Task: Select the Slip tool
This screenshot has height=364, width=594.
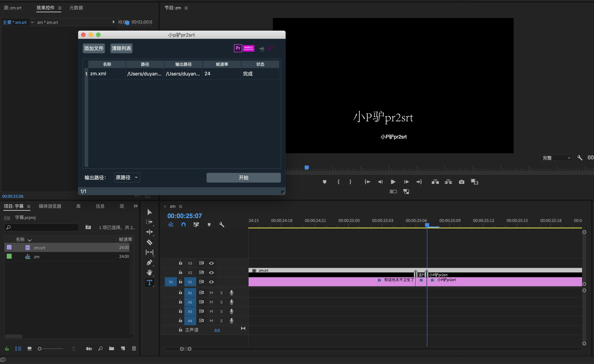Action: tap(150, 252)
